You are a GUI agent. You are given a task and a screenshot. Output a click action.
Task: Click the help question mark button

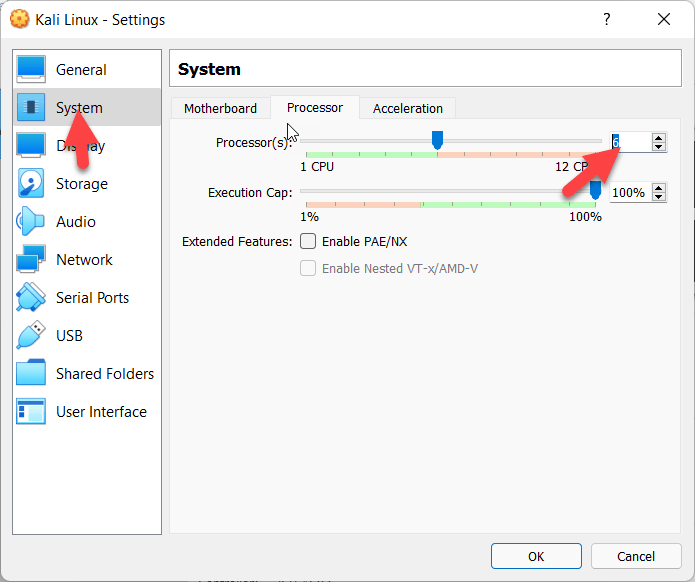(607, 19)
